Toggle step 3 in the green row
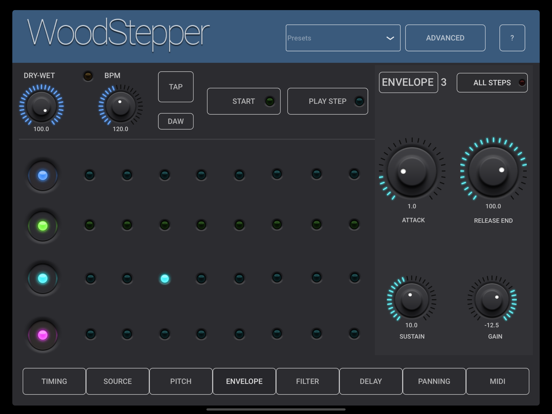The height and width of the screenshot is (414, 552). (164, 225)
